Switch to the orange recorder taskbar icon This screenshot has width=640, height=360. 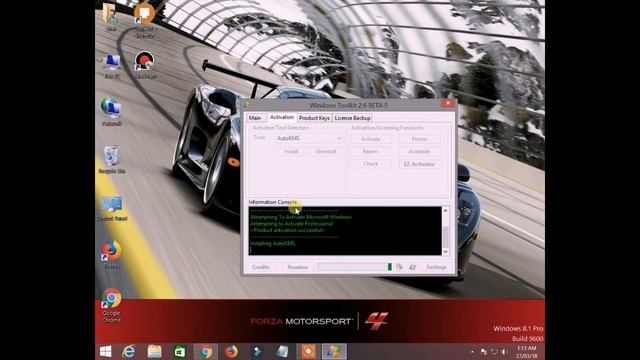tap(308, 351)
